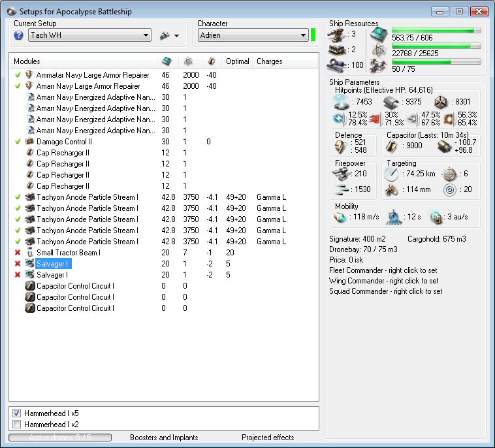Screen dimensions: 495x448
Task: Select the Small Tractor Beam I row
Action: (163, 253)
